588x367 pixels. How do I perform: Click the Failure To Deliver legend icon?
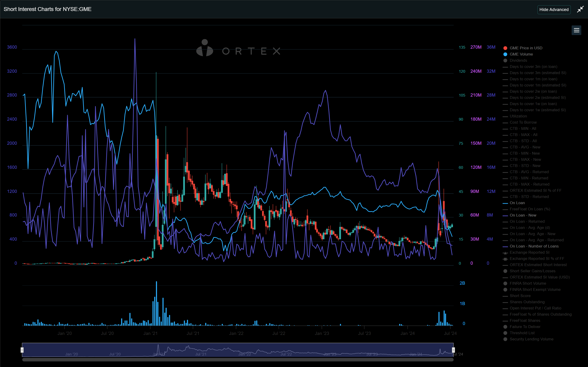click(505, 327)
